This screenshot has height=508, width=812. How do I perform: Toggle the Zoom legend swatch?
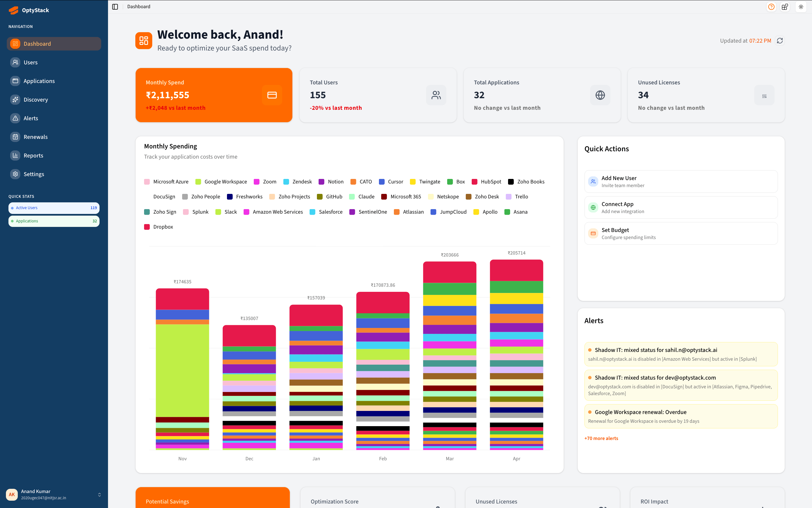[x=256, y=182]
